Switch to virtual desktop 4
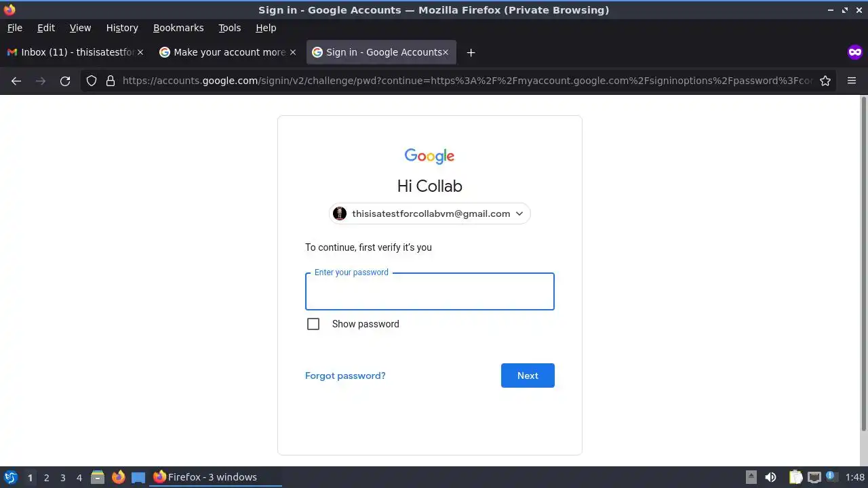Viewport: 868px width, 488px height. pyautogui.click(x=79, y=477)
